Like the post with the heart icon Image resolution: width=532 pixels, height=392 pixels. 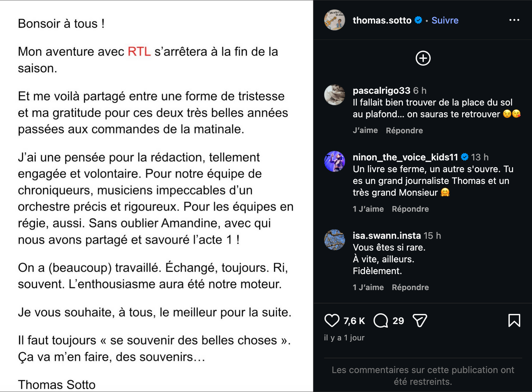point(332,320)
